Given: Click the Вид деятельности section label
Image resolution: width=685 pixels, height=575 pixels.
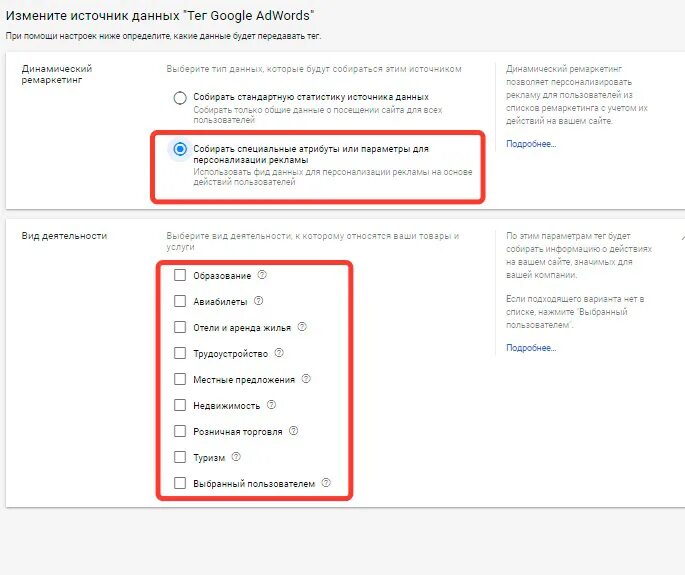Looking at the screenshot, I should [64, 236].
